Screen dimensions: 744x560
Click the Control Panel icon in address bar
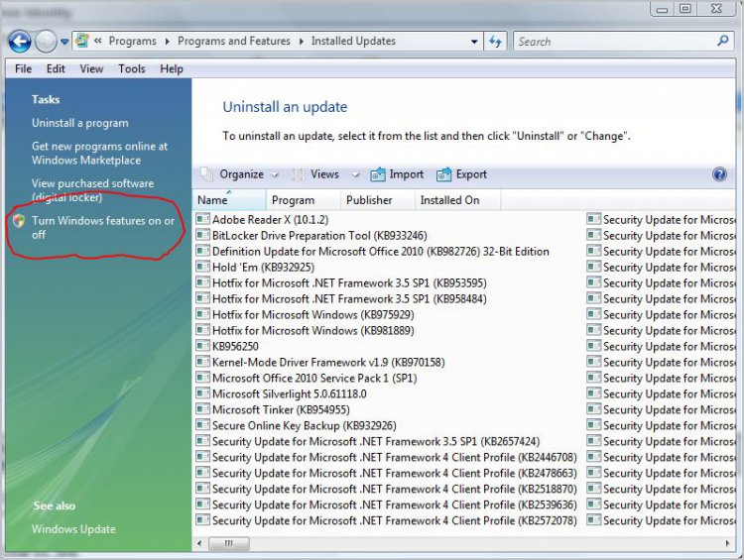pos(82,41)
